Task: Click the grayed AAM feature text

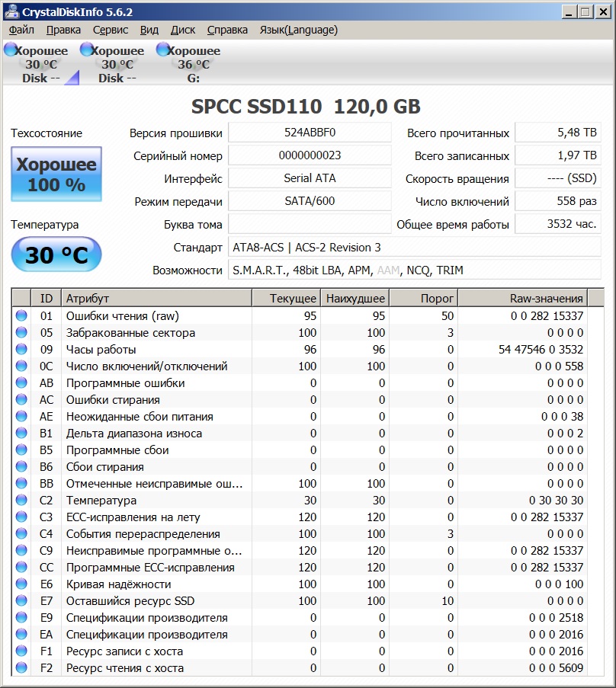Action: (x=388, y=270)
